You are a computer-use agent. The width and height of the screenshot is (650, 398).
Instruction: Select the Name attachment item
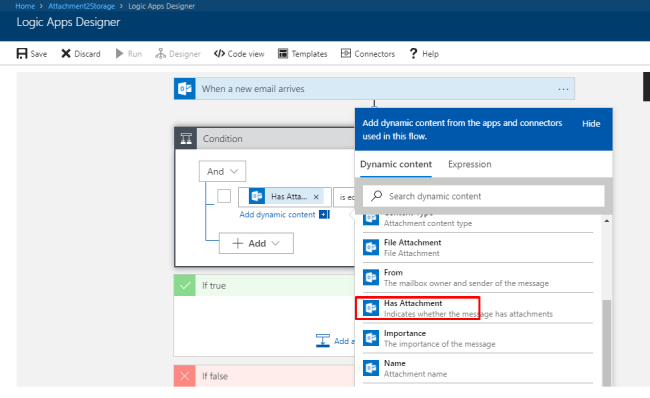tap(478, 368)
